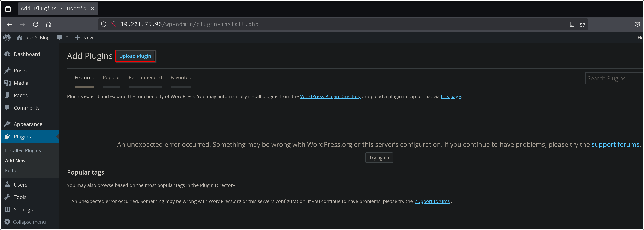Open WordPress Plugin Directory link
The width and height of the screenshot is (644, 230).
coord(330,96)
